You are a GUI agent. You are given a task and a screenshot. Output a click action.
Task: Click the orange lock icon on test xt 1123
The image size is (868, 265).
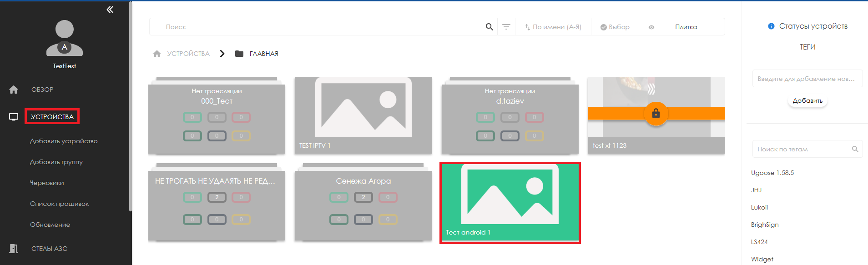[x=656, y=113]
